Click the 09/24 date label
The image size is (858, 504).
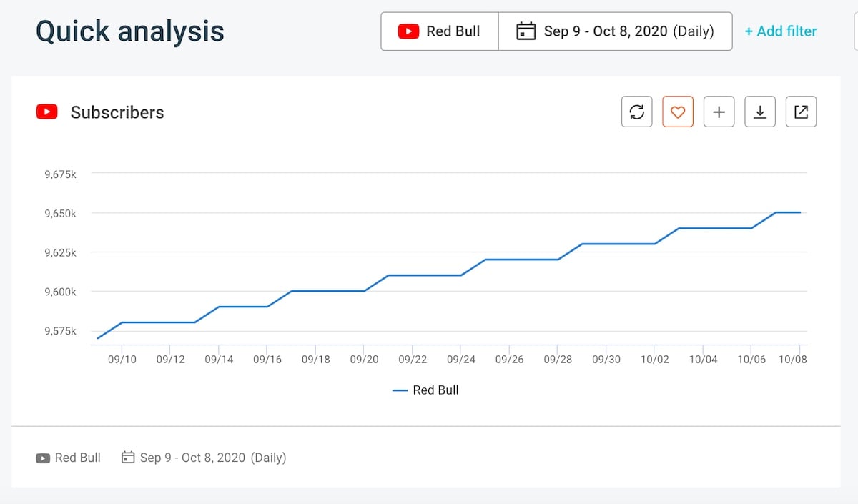pos(460,360)
